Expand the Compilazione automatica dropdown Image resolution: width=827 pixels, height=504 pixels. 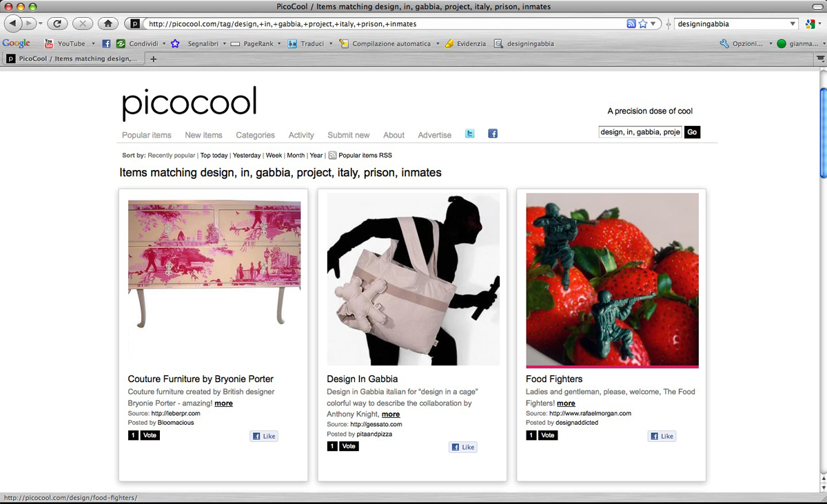point(438,43)
